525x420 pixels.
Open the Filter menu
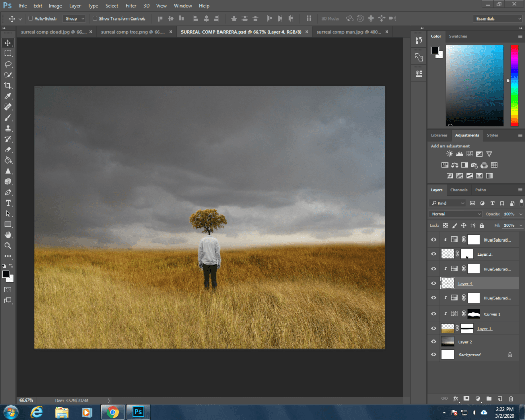pyautogui.click(x=131, y=6)
